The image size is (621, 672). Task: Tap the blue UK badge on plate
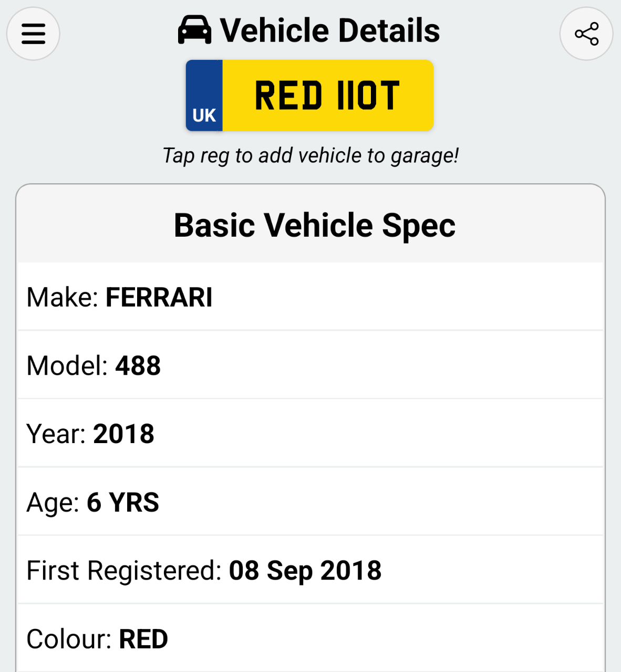(x=204, y=96)
